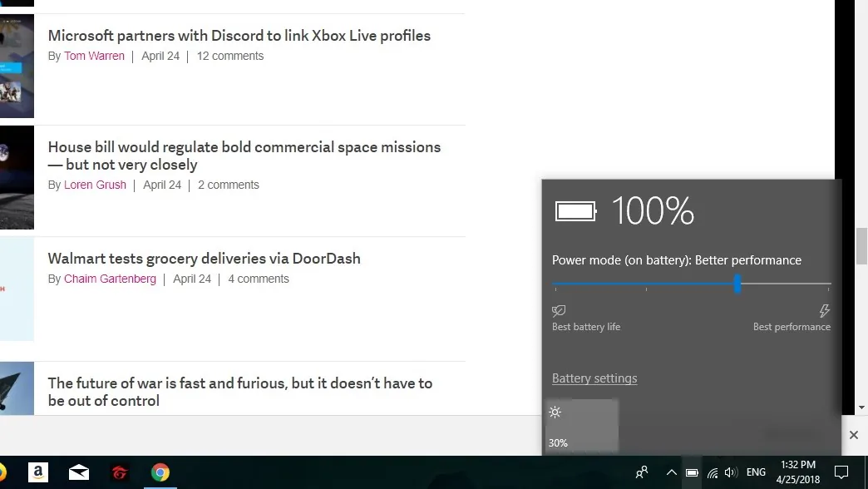The width and height of the screenshot is (868, 489).
Task: Open author Tom Warren's page
Action: point(94,56)
